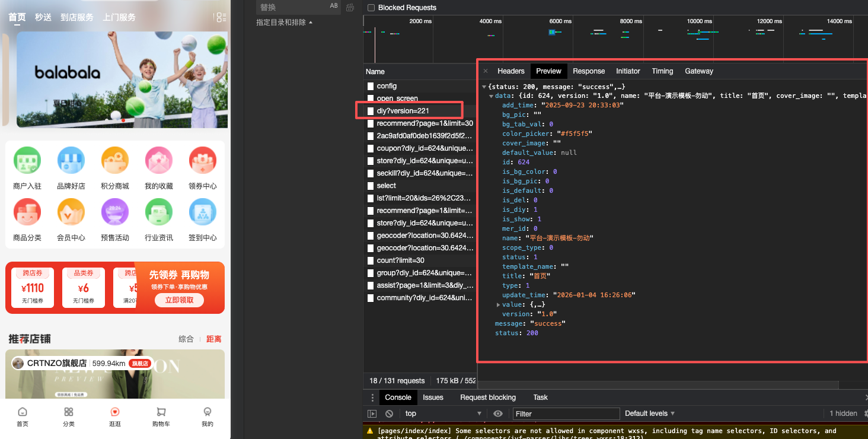Open the Timing tab
Viewport: 868px width, 439px height.
[662, 71]
